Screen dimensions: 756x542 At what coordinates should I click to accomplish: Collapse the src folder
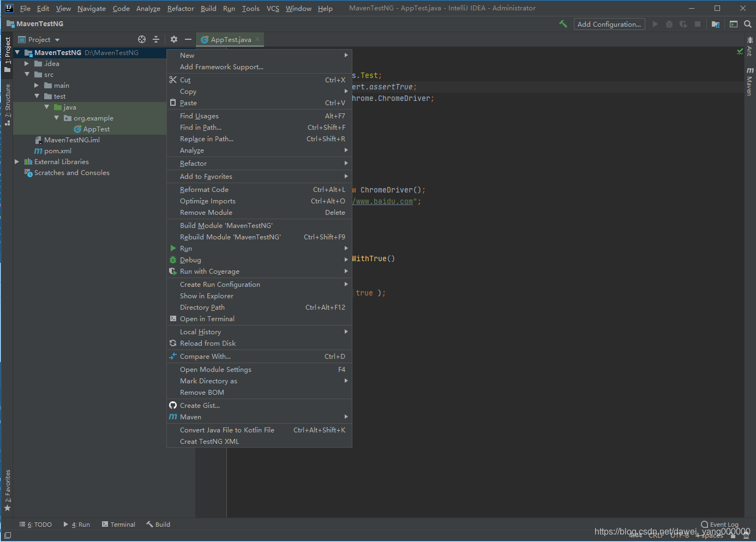27,74
